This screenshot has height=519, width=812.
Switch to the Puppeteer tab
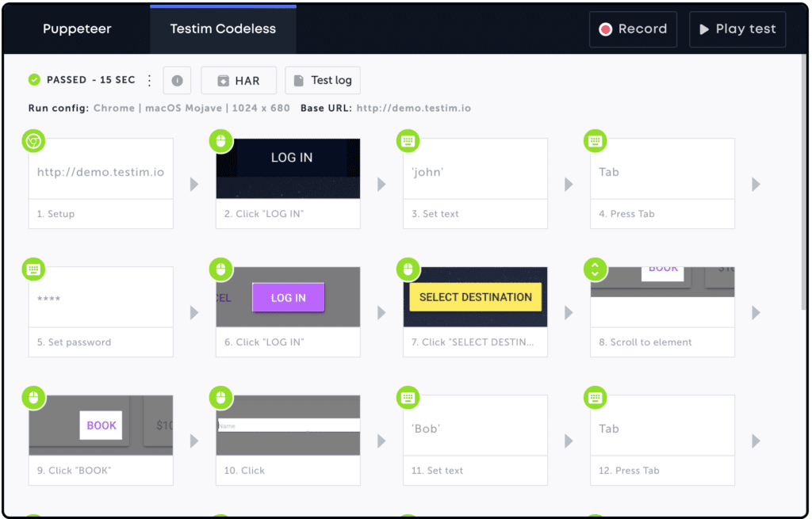click(77, 29)
